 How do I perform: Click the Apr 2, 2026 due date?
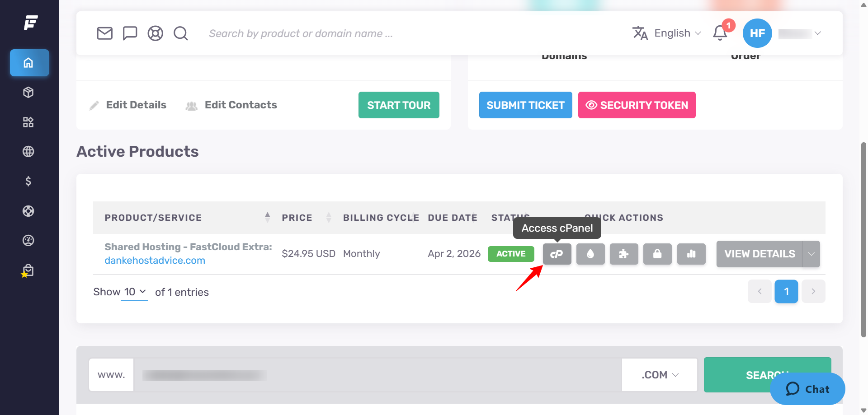tap(454, 254)
